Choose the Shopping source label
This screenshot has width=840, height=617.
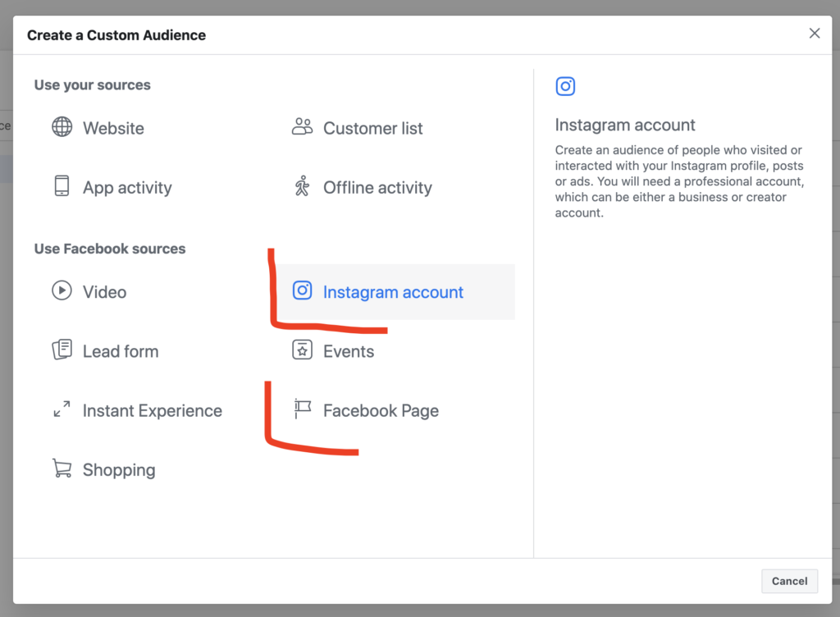pyautogui.click(x=119, y=470)
